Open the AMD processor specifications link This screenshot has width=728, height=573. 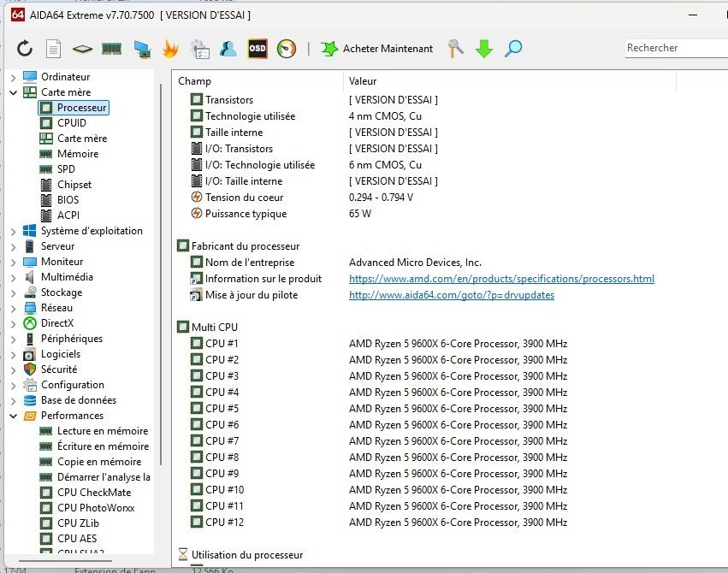[501, 279]
